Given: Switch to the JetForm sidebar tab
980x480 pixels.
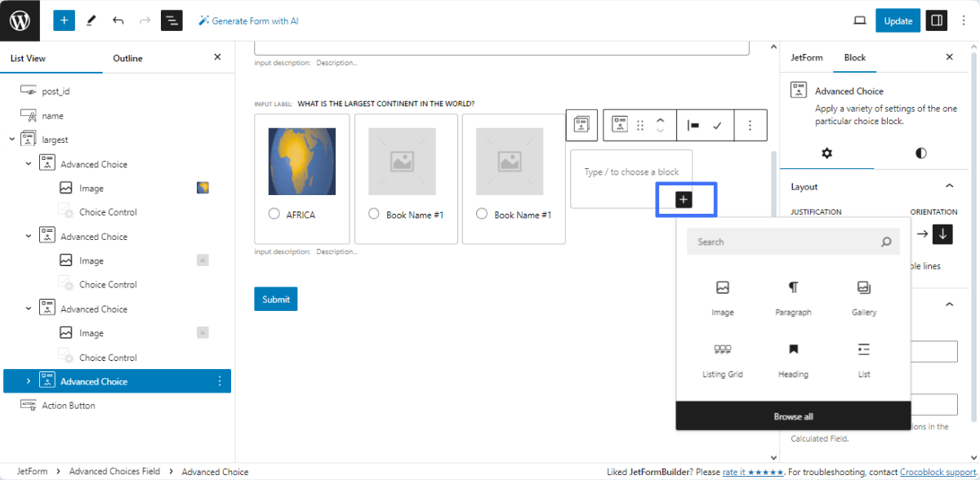Looking at the screenshot, I should click(807, 57).
